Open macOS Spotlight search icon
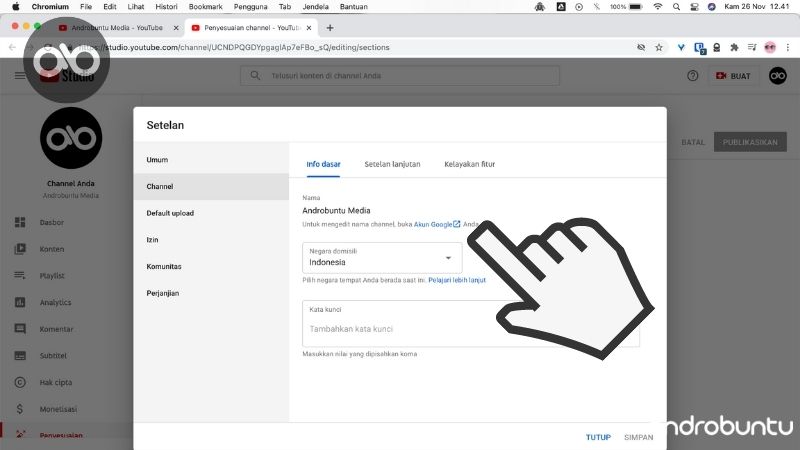The height and width of the screenshot is (450, 800). (x=676, y=7)
